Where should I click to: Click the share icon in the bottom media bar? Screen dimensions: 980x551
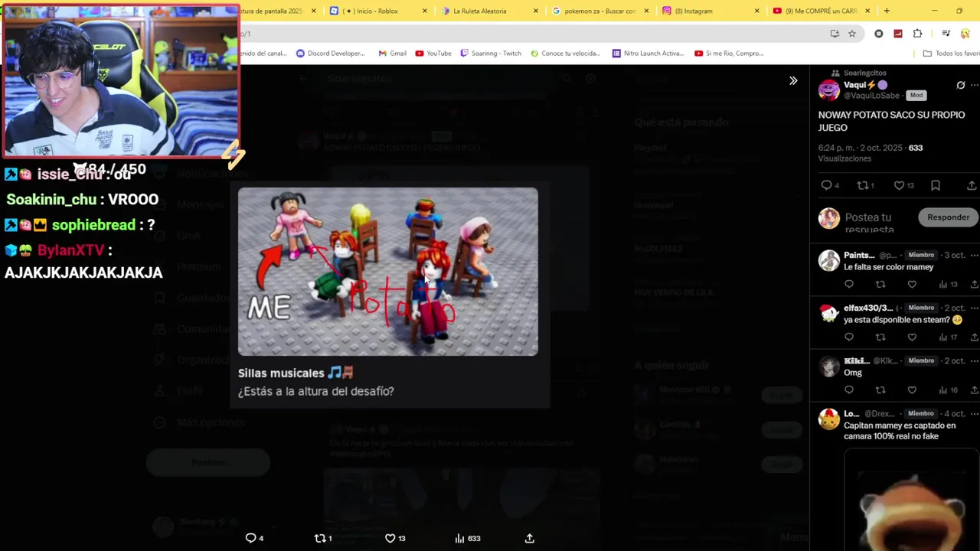coord(529,538)
